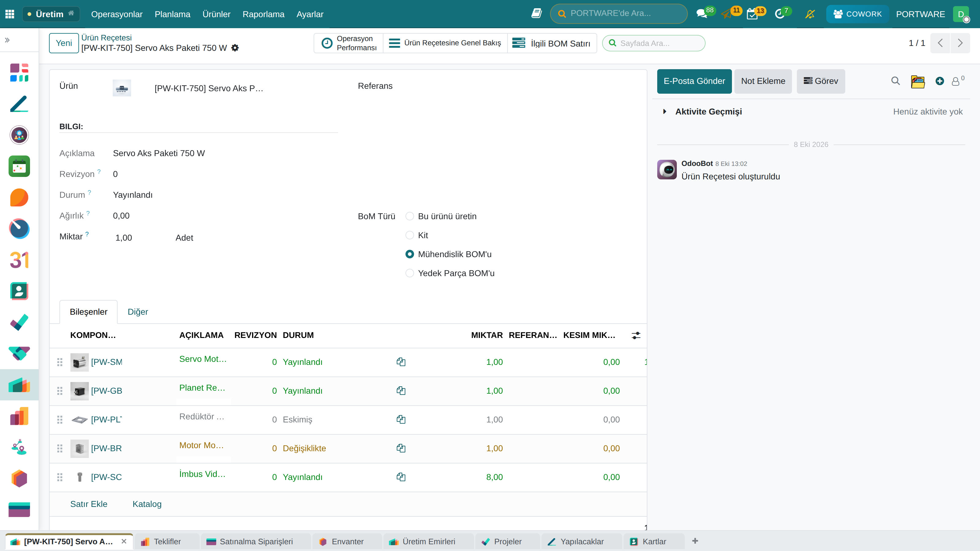
Task: Open chat messages icon with badge 88
Action: 702,14
